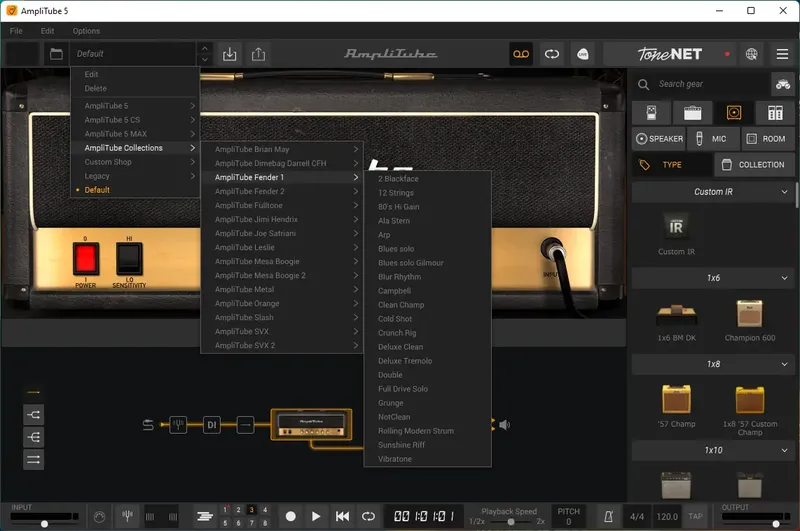
Task: Toggle the transport loop button
Action: tap(368, 517)
